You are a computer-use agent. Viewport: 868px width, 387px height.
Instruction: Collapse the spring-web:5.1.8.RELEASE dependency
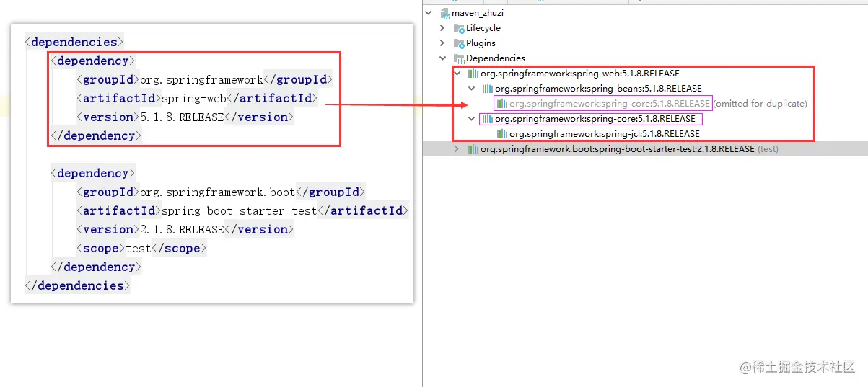(x=457, y=74)
